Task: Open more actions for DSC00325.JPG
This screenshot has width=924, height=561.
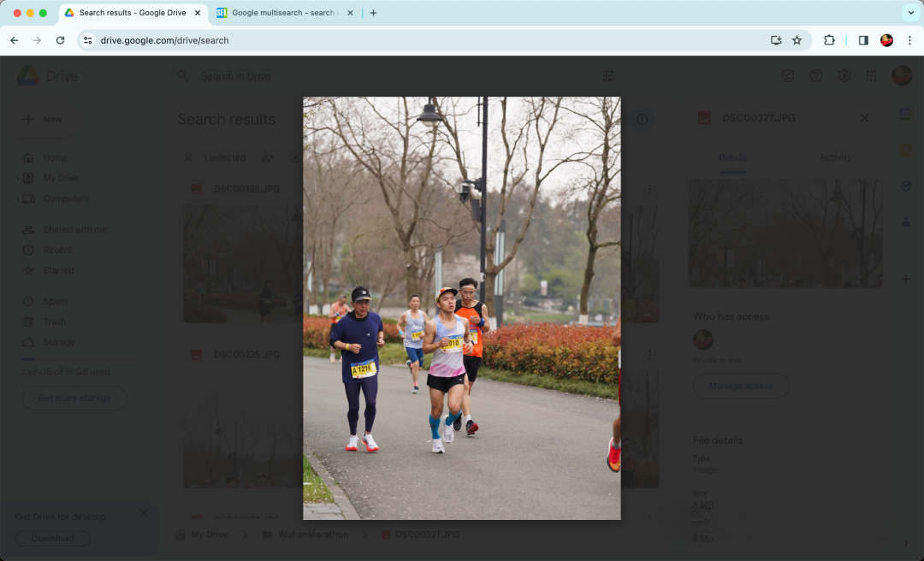Action: click(x=650, y=355)
